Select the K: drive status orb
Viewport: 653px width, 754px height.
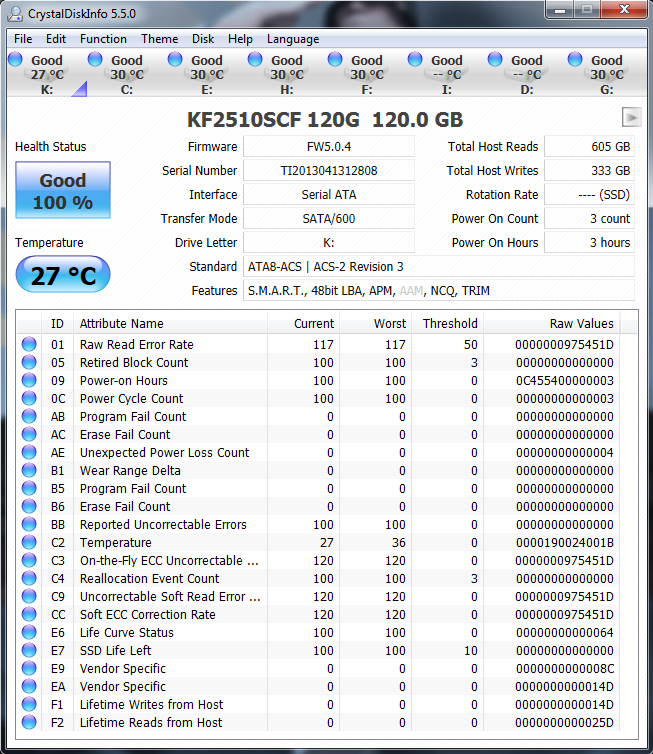pos(15,60)
